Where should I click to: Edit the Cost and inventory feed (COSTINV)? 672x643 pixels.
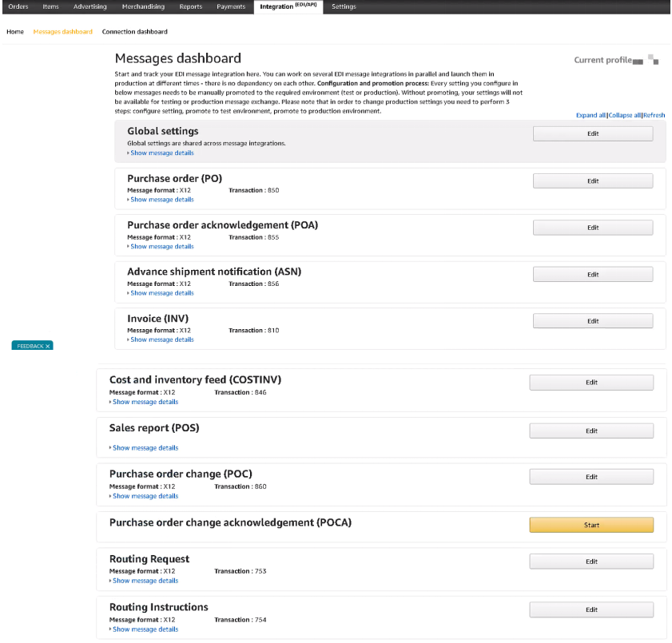coord(591,383)
